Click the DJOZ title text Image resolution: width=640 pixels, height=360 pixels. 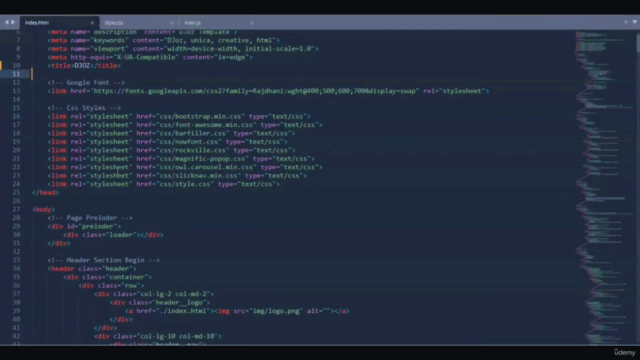click(82, 65)
